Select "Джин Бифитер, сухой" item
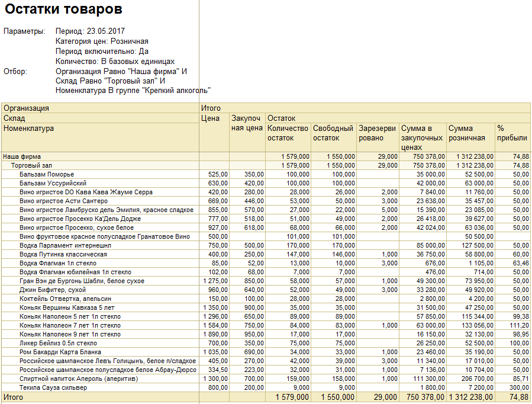This screenshot has width=532, height=404. [x=53, y=290]
